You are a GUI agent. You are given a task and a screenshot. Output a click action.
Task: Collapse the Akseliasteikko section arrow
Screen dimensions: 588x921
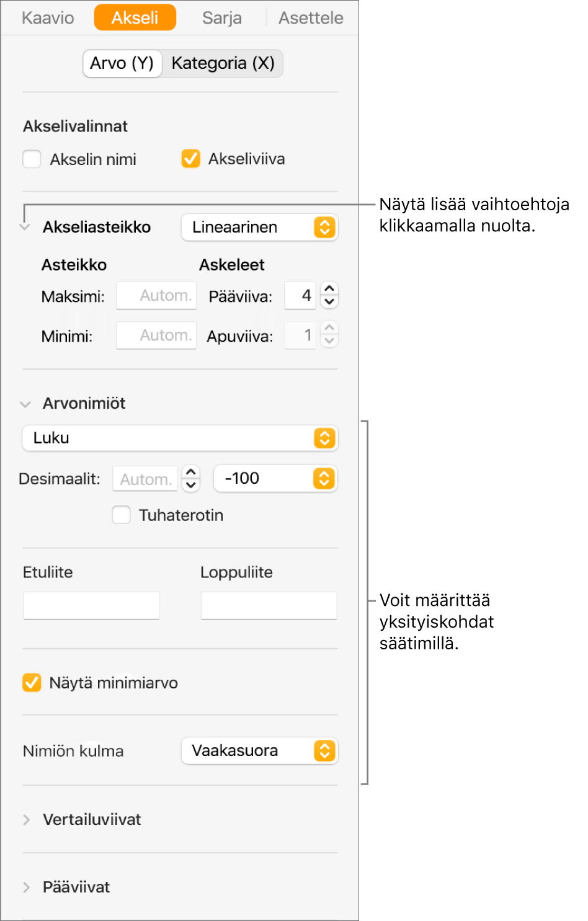pos(25,228)
